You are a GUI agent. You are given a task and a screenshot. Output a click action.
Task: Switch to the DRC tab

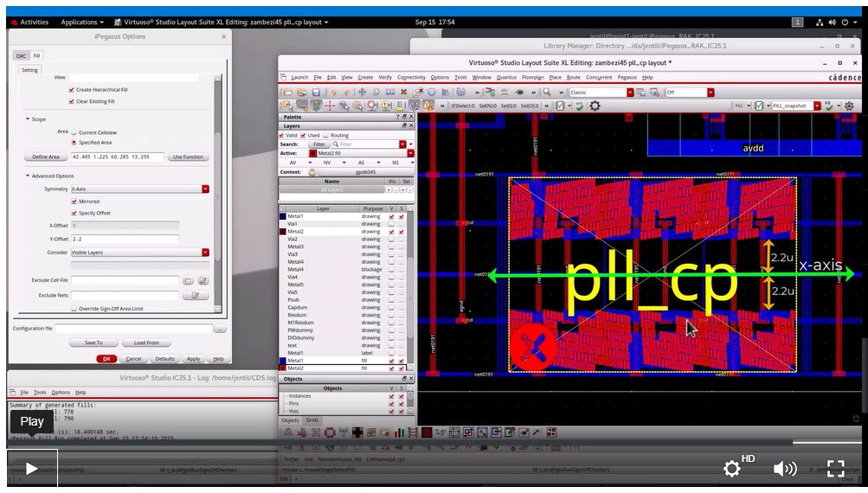click(22, 55)
